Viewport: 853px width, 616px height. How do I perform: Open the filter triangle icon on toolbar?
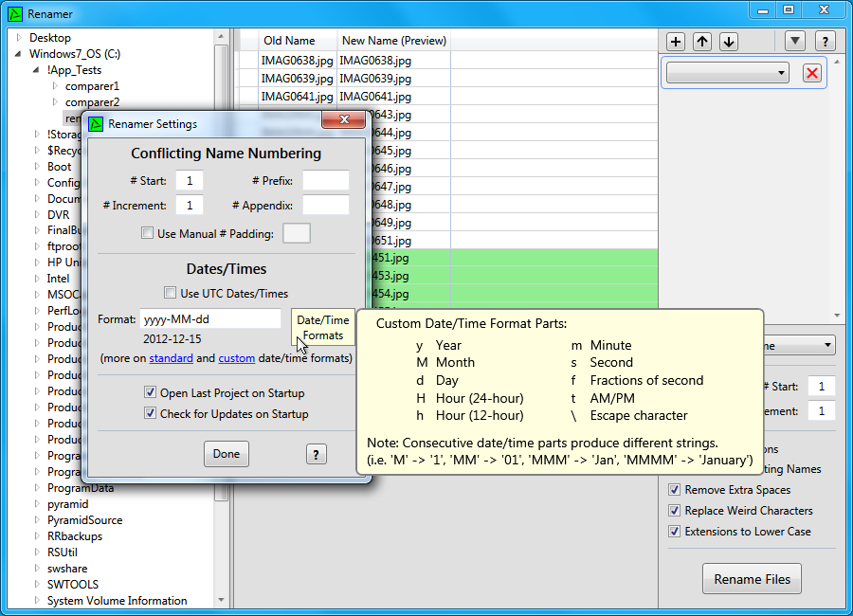click(795, 42)
